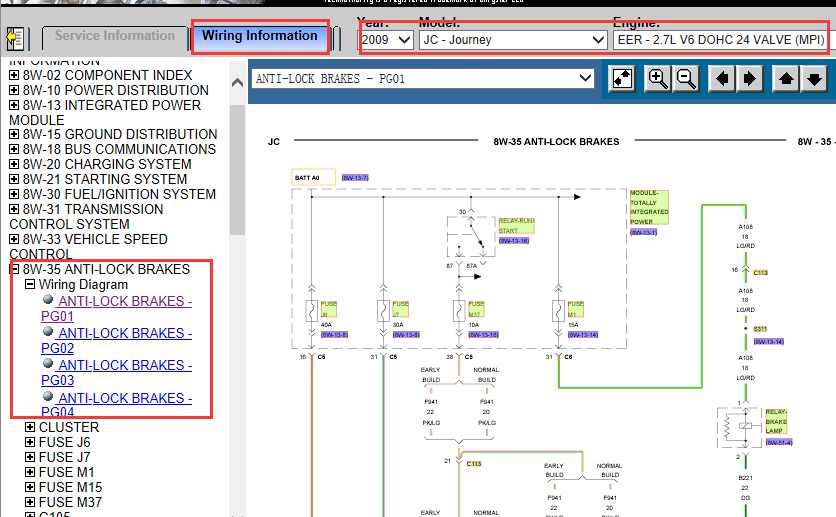Expand the 8W-18 BUS COMMUNICATIONS node

pos(14,149)
